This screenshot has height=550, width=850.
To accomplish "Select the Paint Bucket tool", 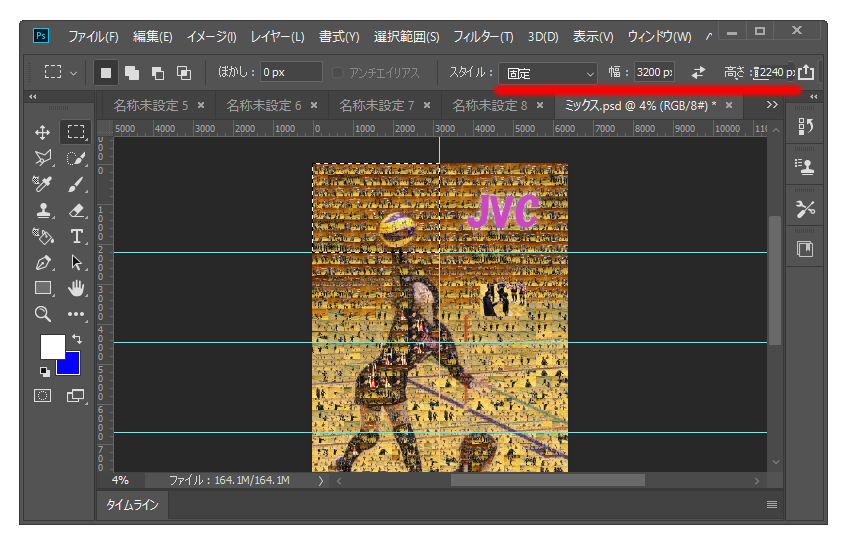I will pos(43,236).
